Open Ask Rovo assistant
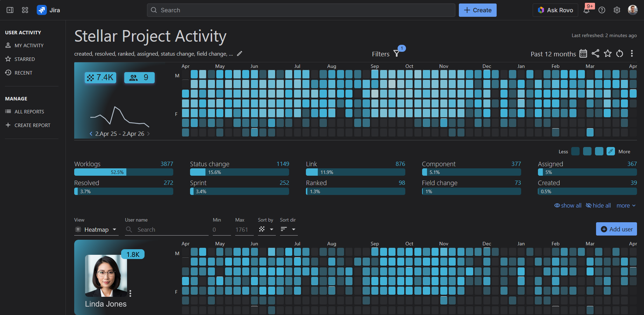Image resolution: width=644 pixels, height=315 pixels. [555, 10]
